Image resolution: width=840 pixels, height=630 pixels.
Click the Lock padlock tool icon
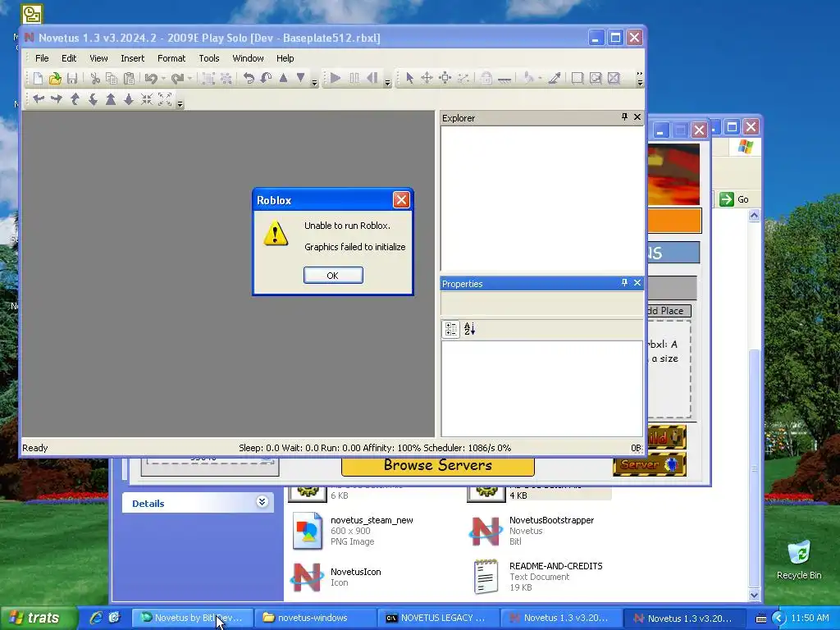click(x=486, y=78)
